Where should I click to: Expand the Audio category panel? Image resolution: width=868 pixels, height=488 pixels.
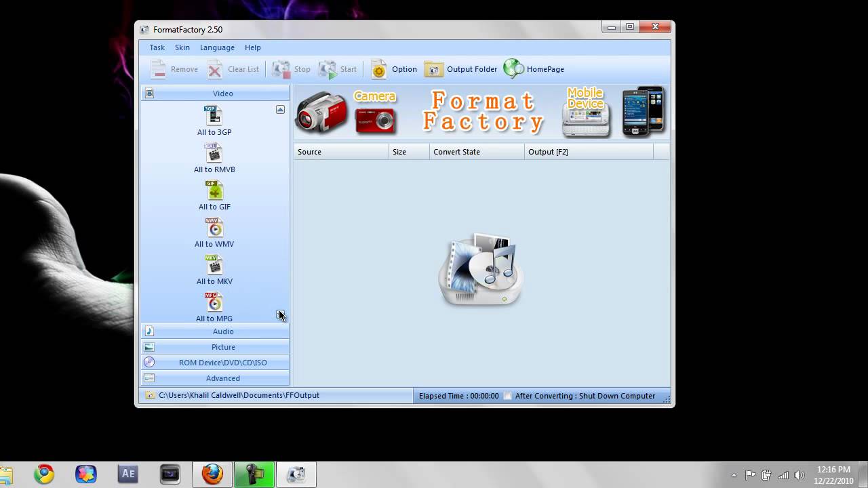click(215, 331)
